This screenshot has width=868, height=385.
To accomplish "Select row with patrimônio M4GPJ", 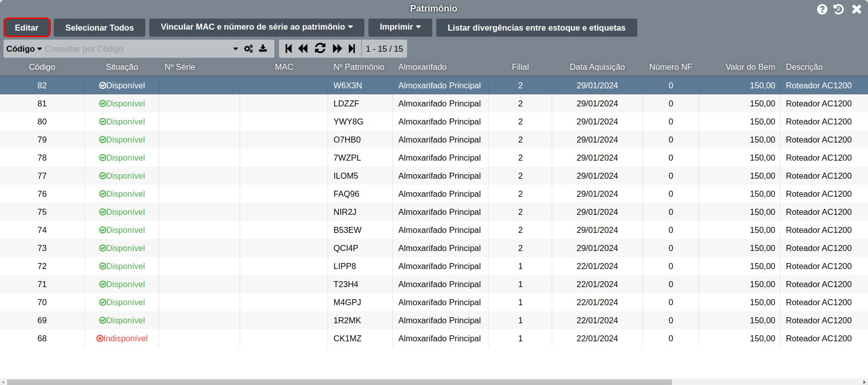I will pos(434,302).
